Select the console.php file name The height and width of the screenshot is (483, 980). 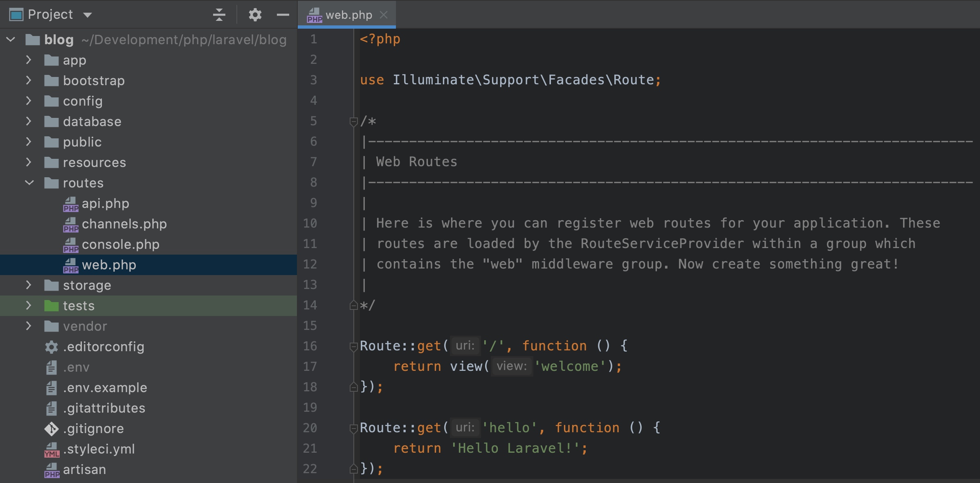coord(121,244)
